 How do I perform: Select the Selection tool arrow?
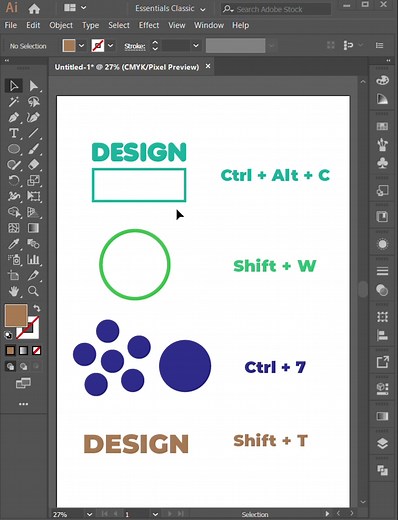pos(14,86)
